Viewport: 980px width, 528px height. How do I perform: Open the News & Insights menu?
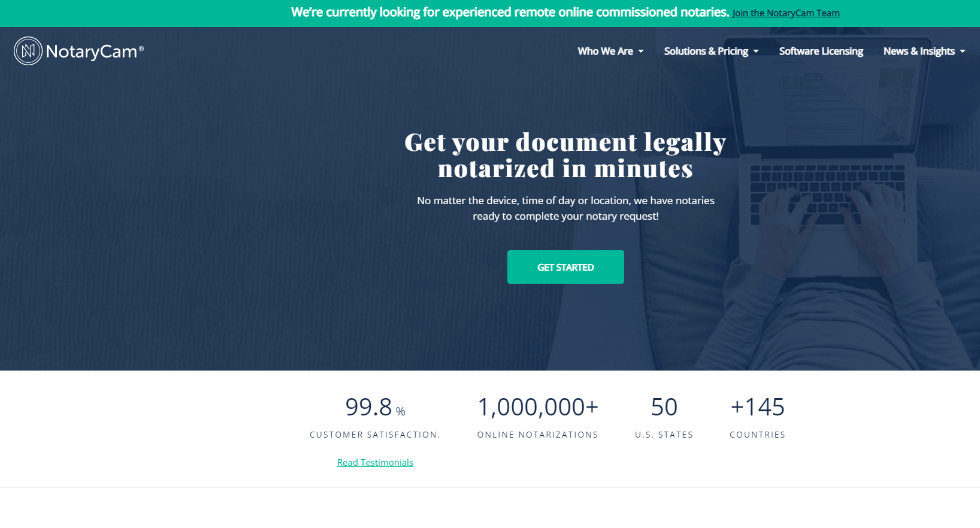point(918,51)
